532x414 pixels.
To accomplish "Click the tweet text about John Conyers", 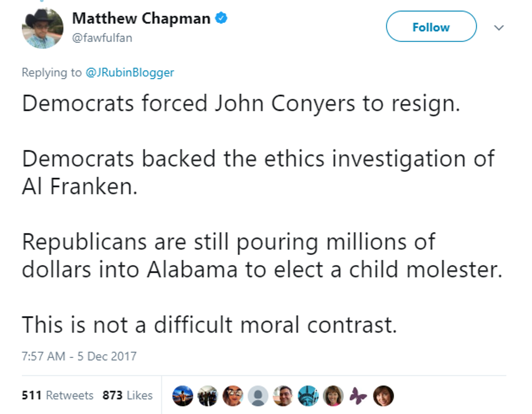I will [x=240, y=103].
